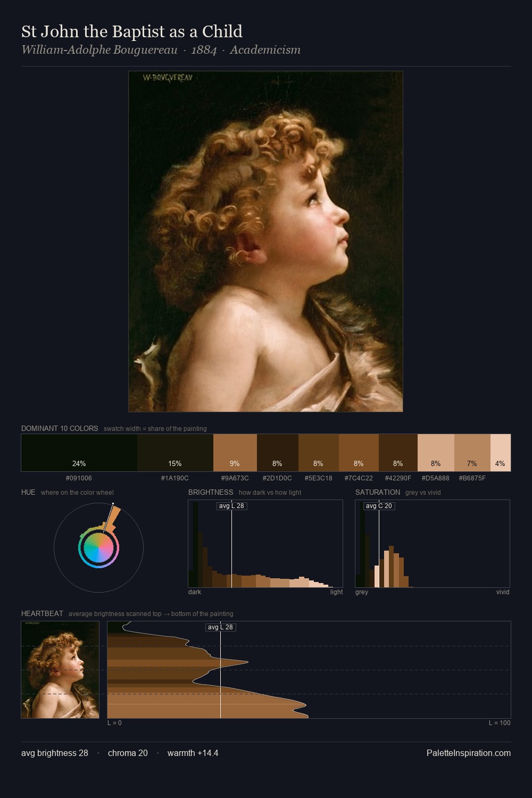Click the avg L 28 label in brightness chart
Viewport: 532px width, 798px height.
[x=232, y=506]
